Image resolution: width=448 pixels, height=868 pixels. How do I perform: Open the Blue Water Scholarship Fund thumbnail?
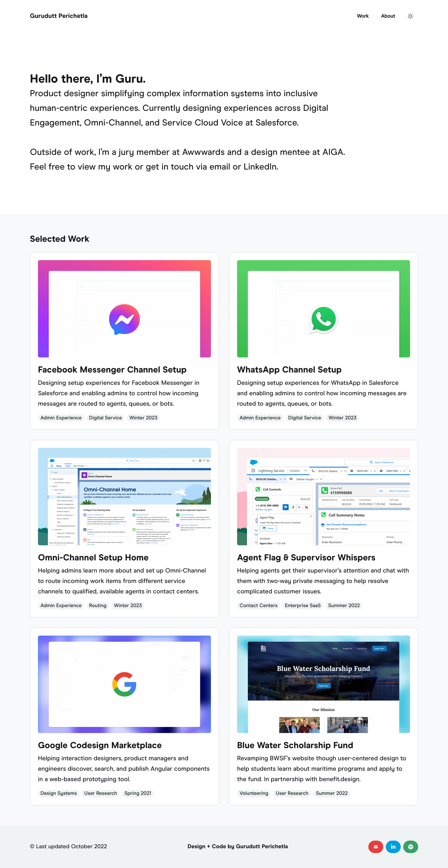323,684
